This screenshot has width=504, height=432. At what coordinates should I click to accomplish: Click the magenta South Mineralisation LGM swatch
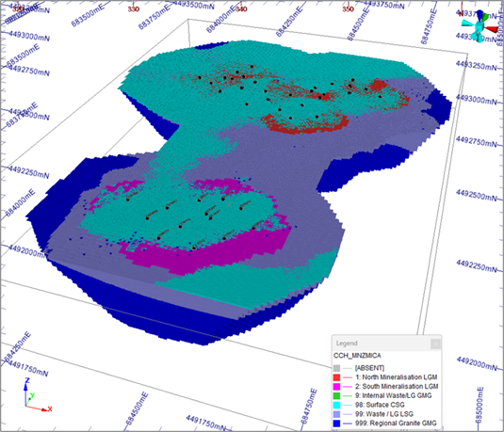336,387
